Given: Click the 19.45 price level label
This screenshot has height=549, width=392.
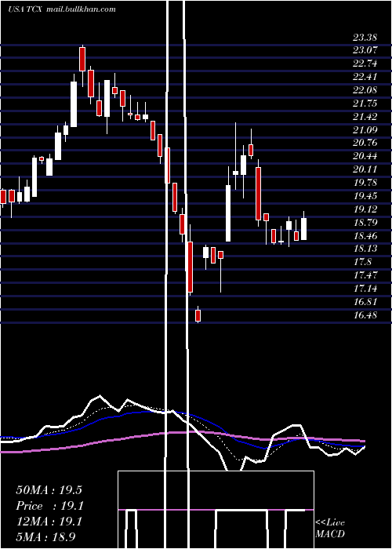Looking at the screenshot, I should (x=365, y=196).
